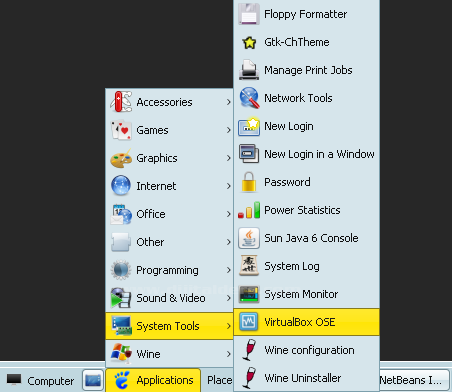Viewport: 452px width, 392px height.
Task: Click the show desktop panel icon
Action: coord(93,380)
